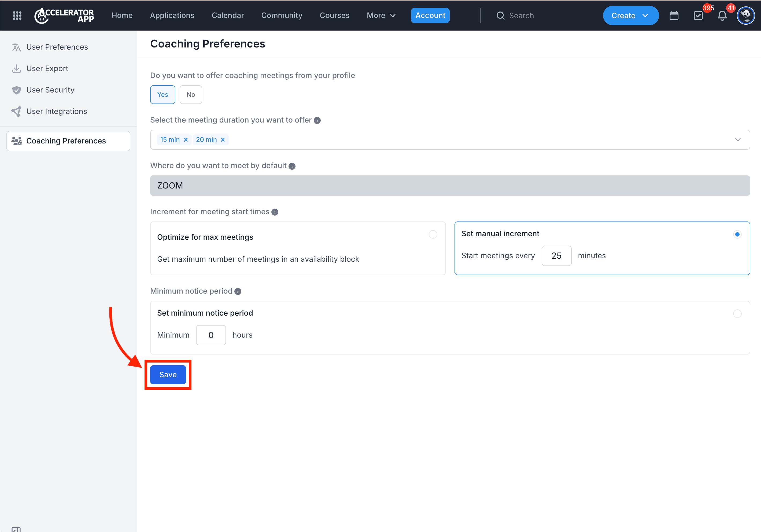Click the user profile avatar
This screenshot has width=761, height=532.
[x=745, y=15]
